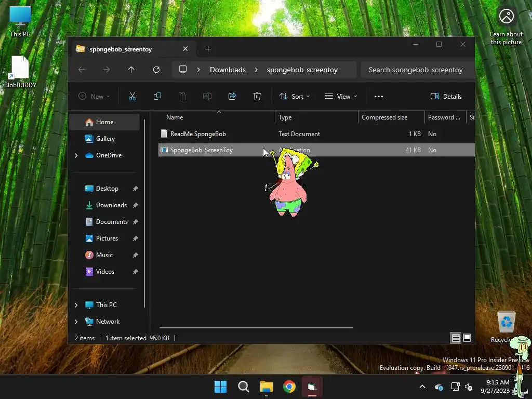The width and height of the screenshot is (532, 399).
Task: Sort by Compressed size column header
Action: coord(391,117)
